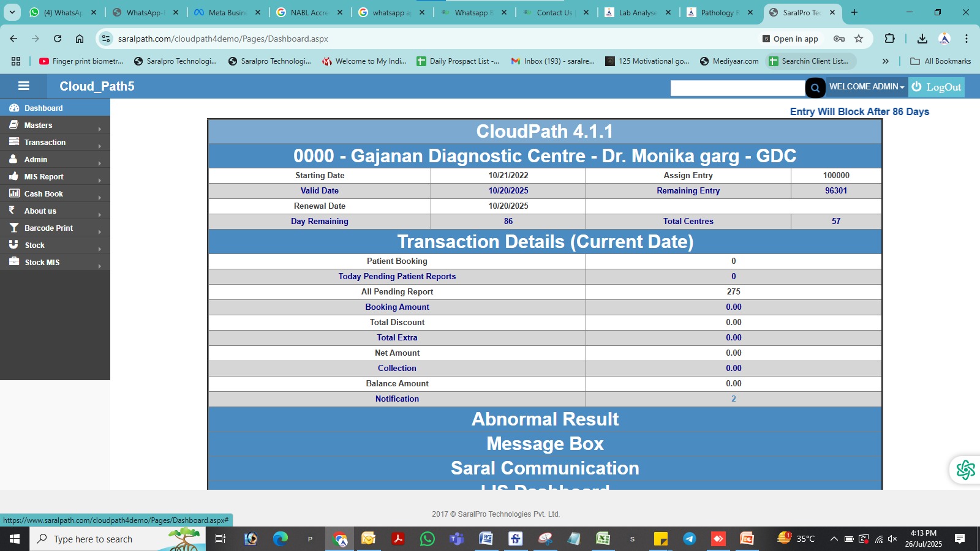Click the Barcode Print filter icon

pos(14,227)
